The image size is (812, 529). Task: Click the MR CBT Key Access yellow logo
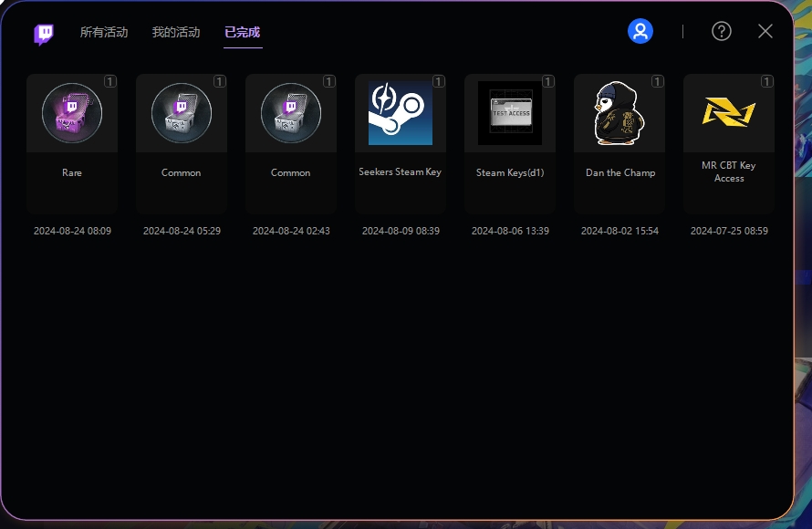(x=729, y=112)
